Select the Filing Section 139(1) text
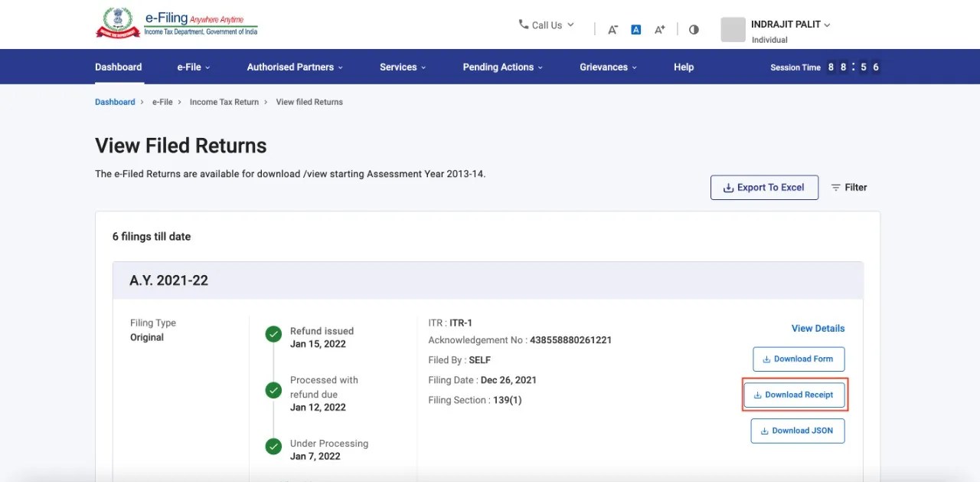Screen dimensions: 980x482 (x=475, y=400)
